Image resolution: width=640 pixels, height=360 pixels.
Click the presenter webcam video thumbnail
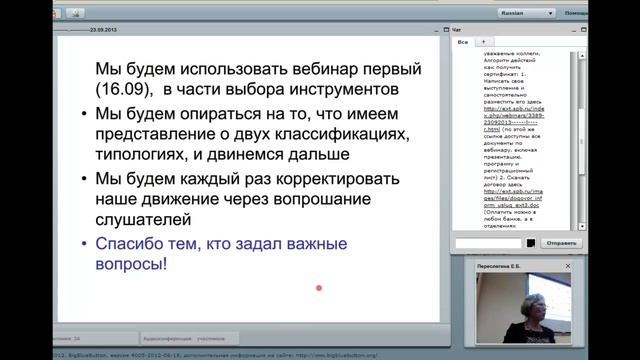(524, 308)
